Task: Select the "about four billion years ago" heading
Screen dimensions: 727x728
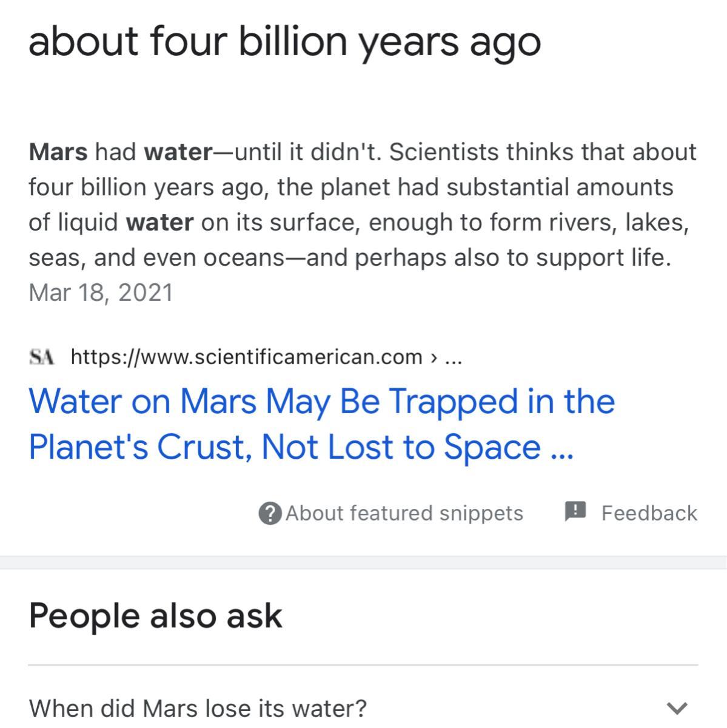Action: click(284, 41)
